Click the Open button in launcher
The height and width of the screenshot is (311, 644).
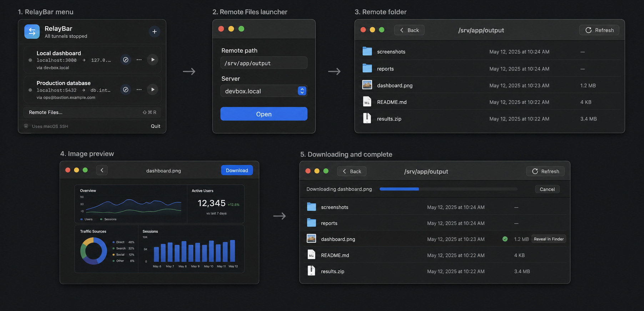coord(264,114)
